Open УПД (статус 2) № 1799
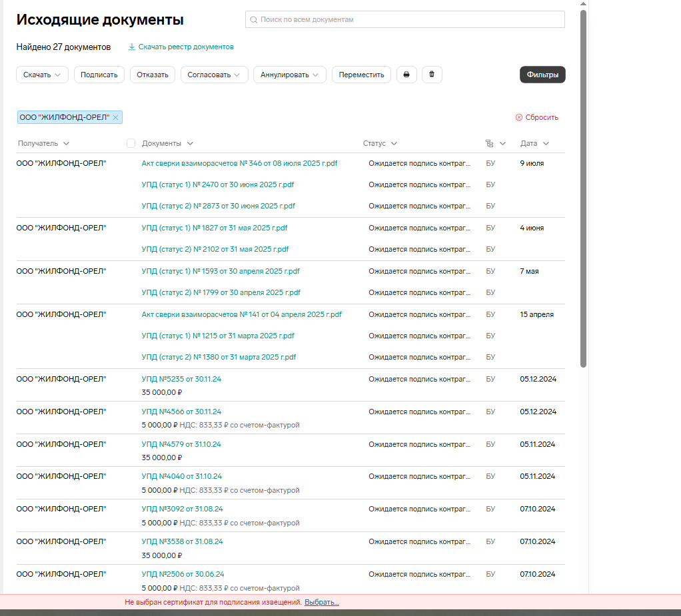The image size is (681, 616). (221, 292)
